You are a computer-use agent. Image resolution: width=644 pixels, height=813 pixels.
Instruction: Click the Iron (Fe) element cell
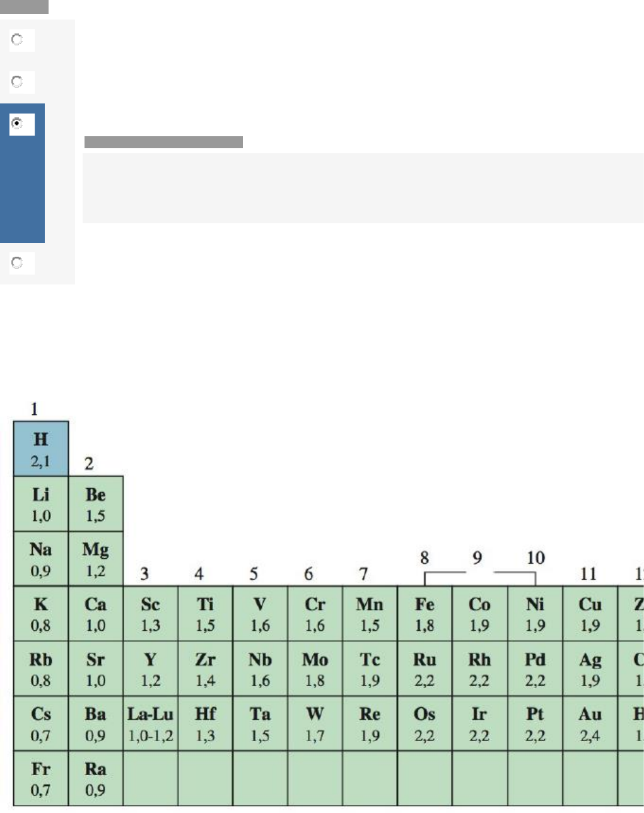424,614
